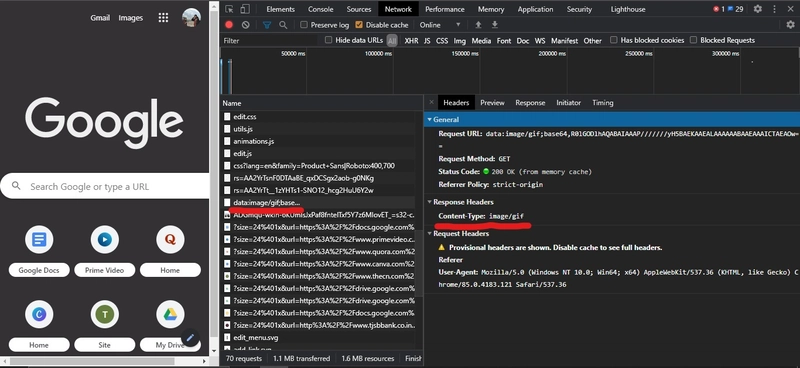The width and height of the screenshot is (800, 368).
Task: Filter requests by XHR
Action: pyautogui.click(x=411, y=41)
